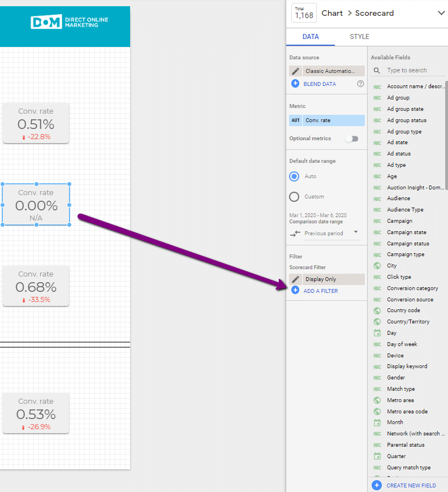Click the globe icon next to City
The image size is (448, 492).
[x=377, y=266]
